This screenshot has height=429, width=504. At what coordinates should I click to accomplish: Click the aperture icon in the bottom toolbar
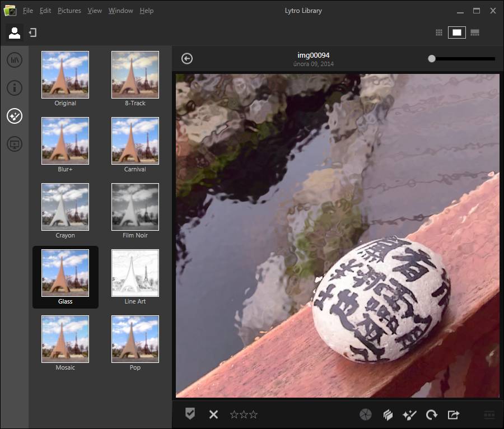pos(365,415)
